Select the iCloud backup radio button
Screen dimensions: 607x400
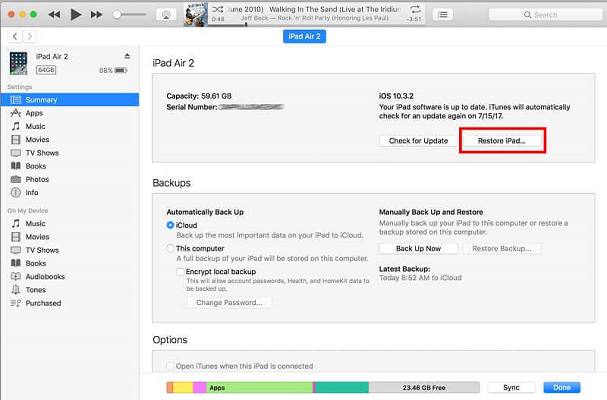click(x=170, y=226)
